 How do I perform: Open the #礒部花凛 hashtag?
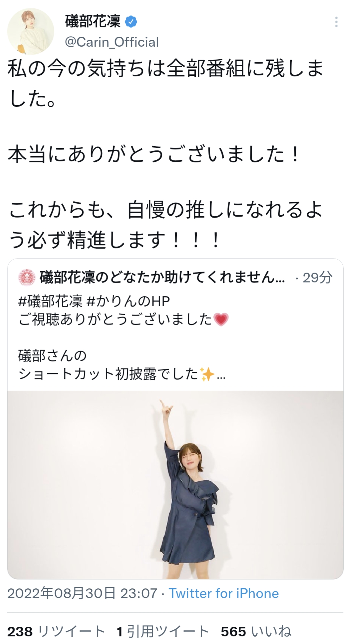pyautogui.click(x=50, y=301)
